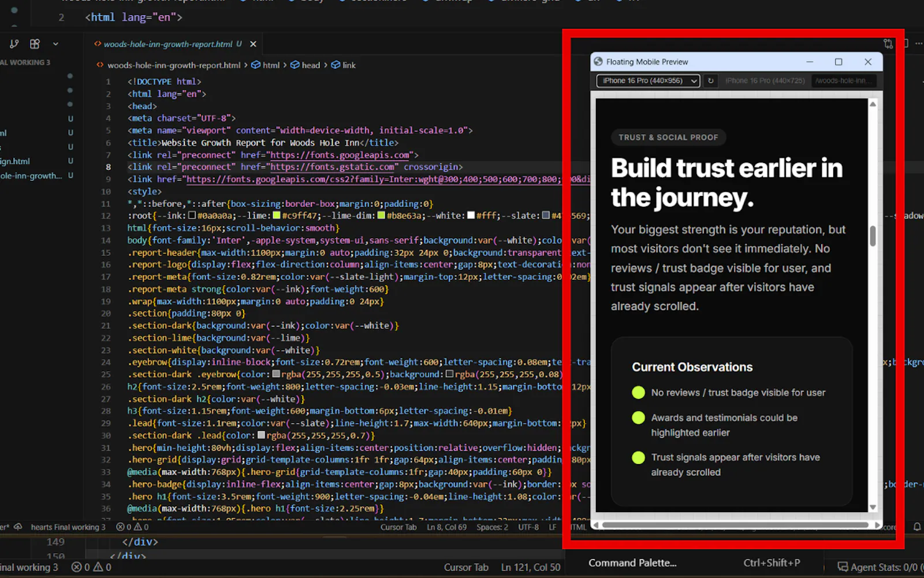
Task: Click the DOCTYPE html line of code
Action: click(x=165, y=81)
